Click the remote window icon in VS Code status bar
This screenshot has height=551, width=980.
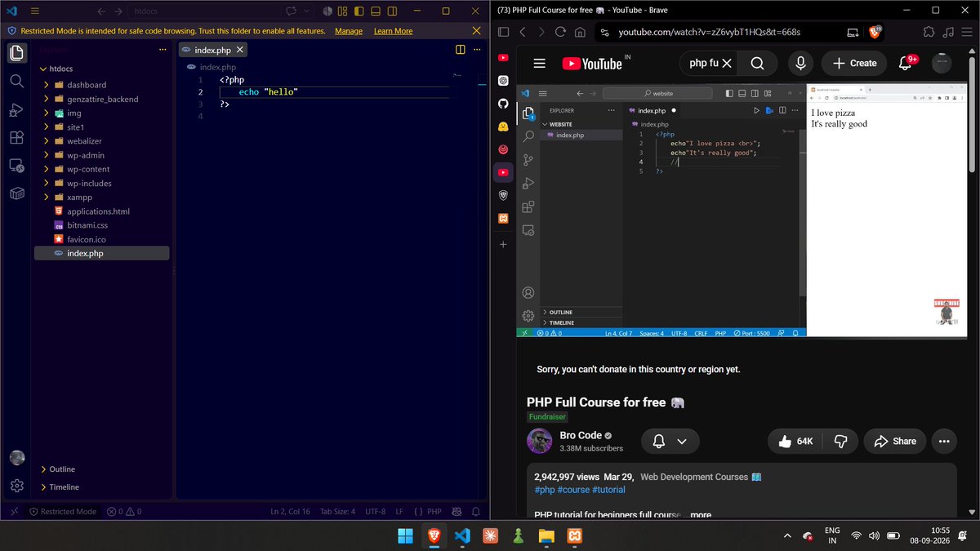(14, 512)
